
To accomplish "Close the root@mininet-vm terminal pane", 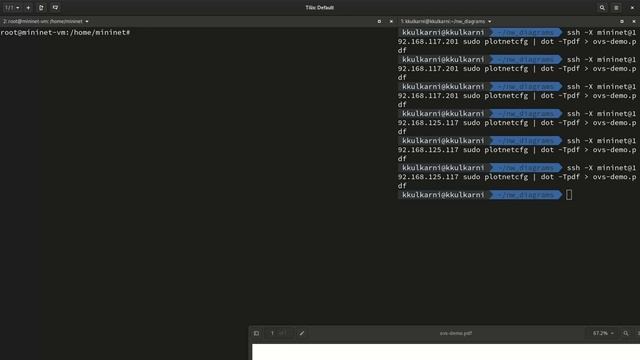I will tap(391, 21).
